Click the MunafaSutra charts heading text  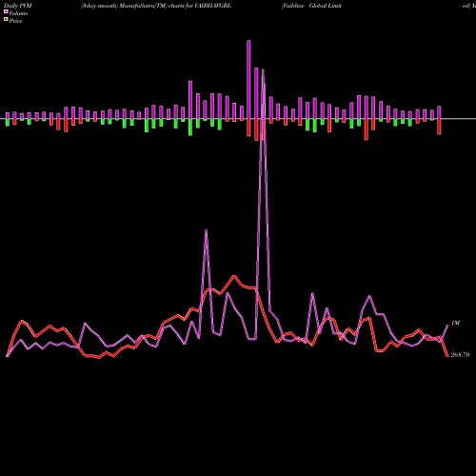coord(156,6)
